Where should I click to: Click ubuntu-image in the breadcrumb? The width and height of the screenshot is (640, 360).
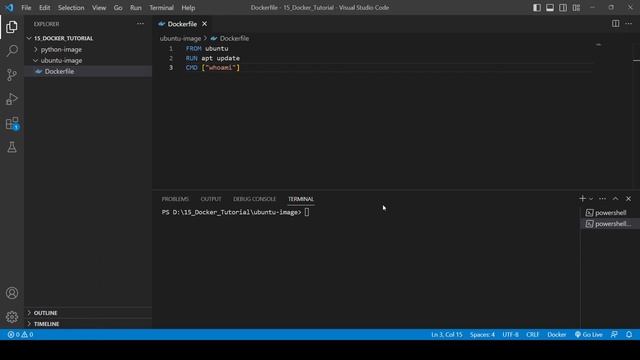(180, 38)
